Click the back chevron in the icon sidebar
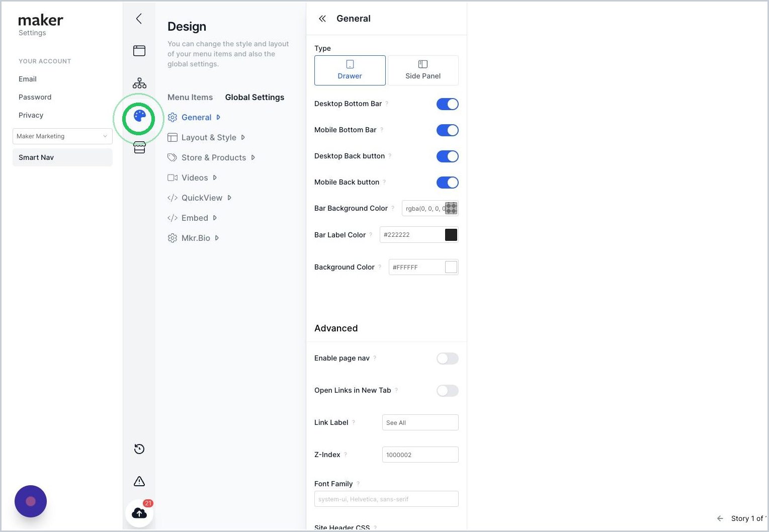The image size is (769, 532). [139, 19]
